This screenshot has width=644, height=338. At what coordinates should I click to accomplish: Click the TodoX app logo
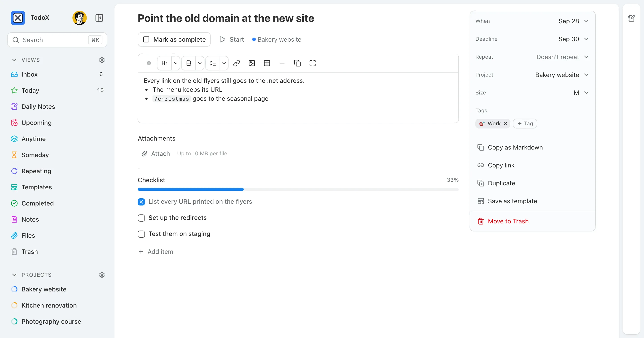click(x=18, y=18)
